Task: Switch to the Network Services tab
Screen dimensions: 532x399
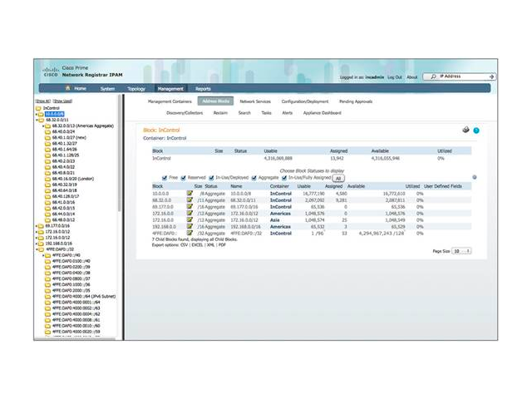Action: [255, 101]
